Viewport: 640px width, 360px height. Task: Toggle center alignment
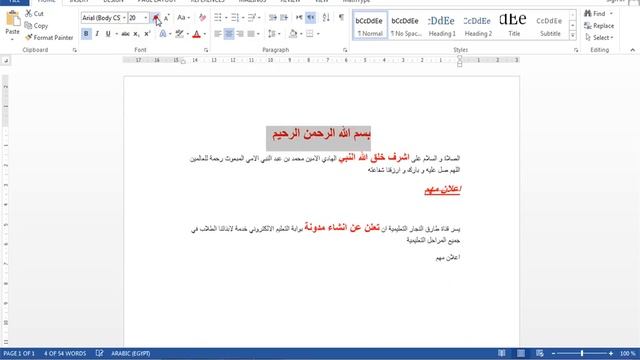[229, 34]
